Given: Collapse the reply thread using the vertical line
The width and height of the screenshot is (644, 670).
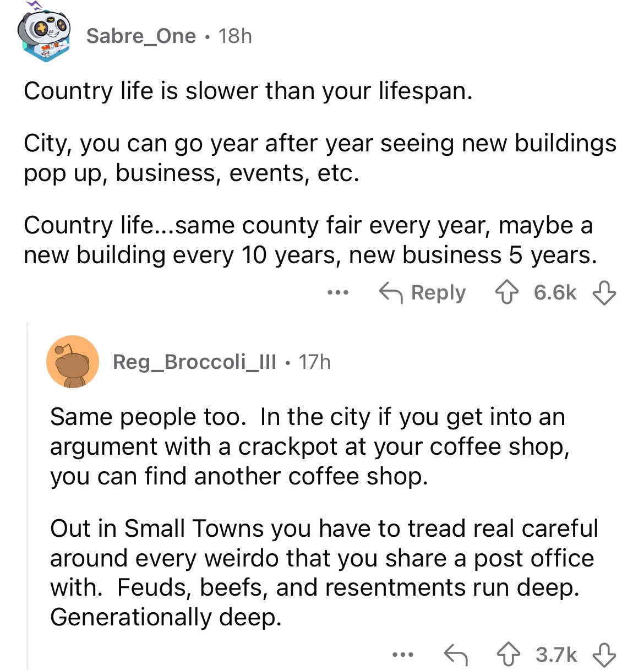Looking at the screenshot, I should [x=28, y=495].
